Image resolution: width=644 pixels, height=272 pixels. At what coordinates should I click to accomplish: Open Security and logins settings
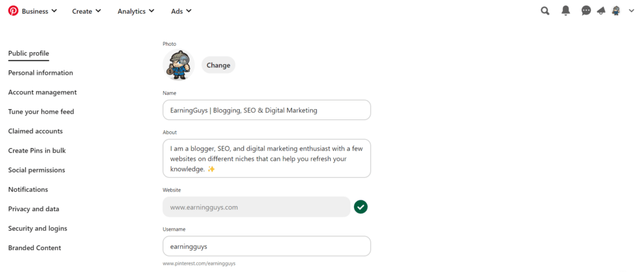click(38, 229)
